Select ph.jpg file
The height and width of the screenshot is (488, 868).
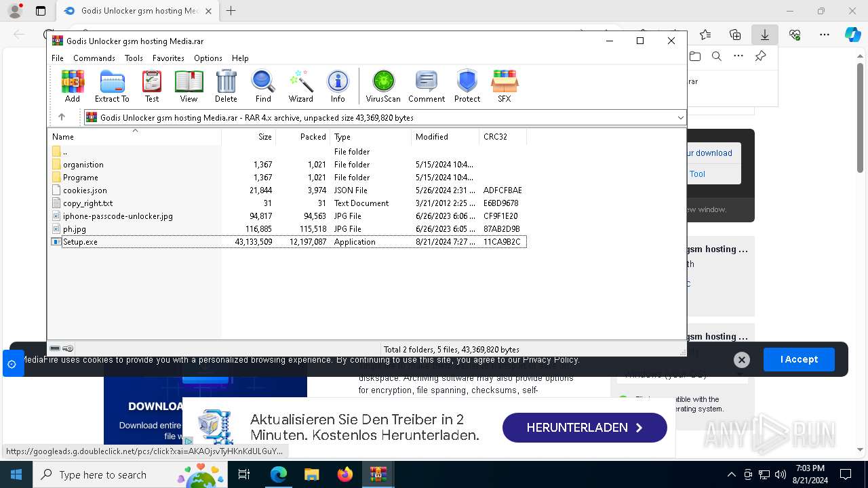[288, 229]
